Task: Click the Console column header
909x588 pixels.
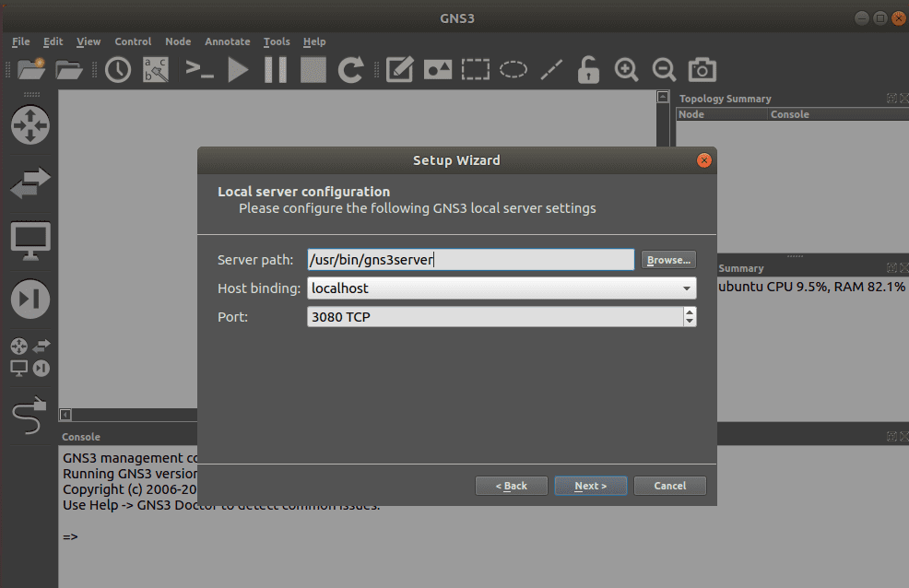Action: point(838,114)
